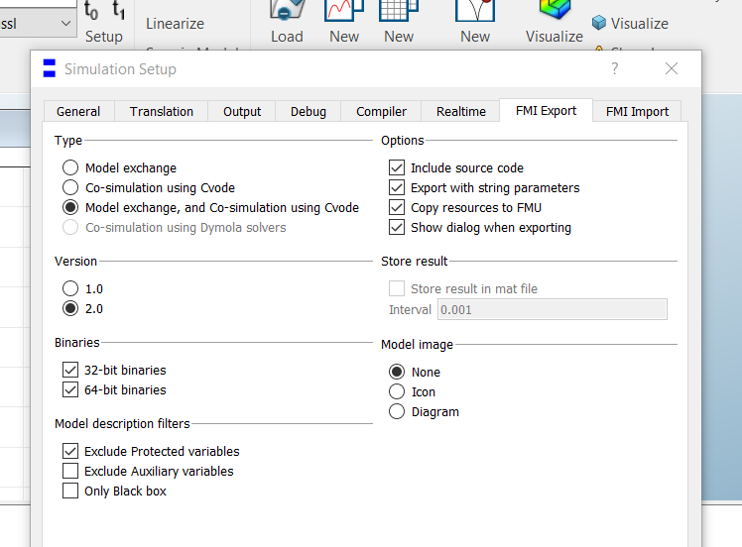Viewport: 742px width, 547px height.
Task: Click the Linearize command
Action: (175, 24)
